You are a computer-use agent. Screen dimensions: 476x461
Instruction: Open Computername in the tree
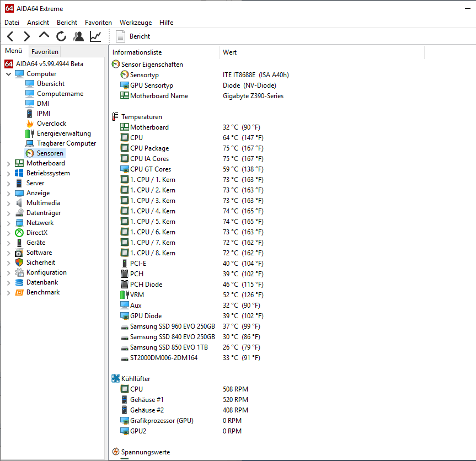[x=55, y=94]
